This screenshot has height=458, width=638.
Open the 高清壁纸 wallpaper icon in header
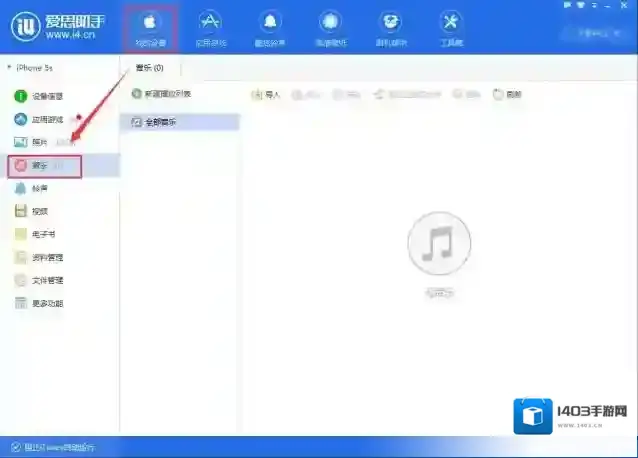pos(330,28)
